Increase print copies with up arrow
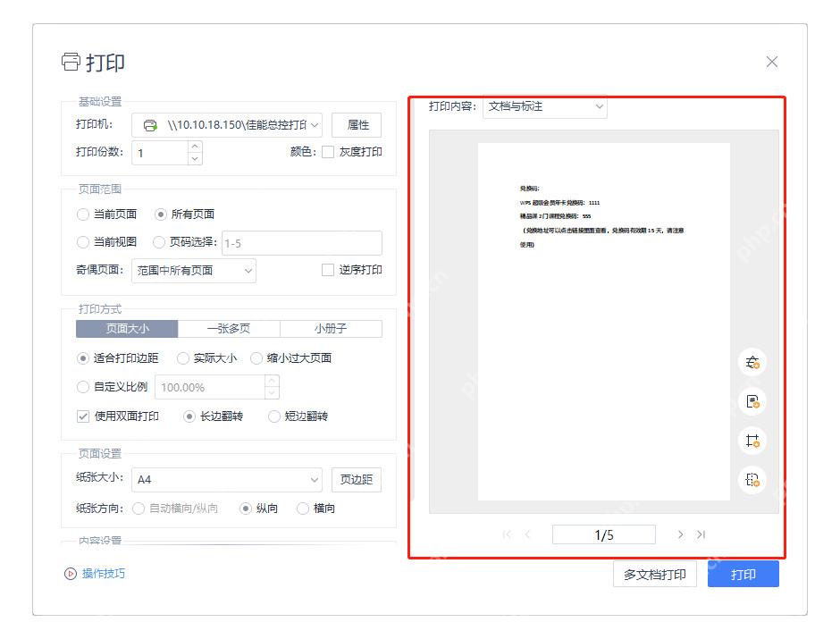 pyautogui.click(x=195, y=147)
